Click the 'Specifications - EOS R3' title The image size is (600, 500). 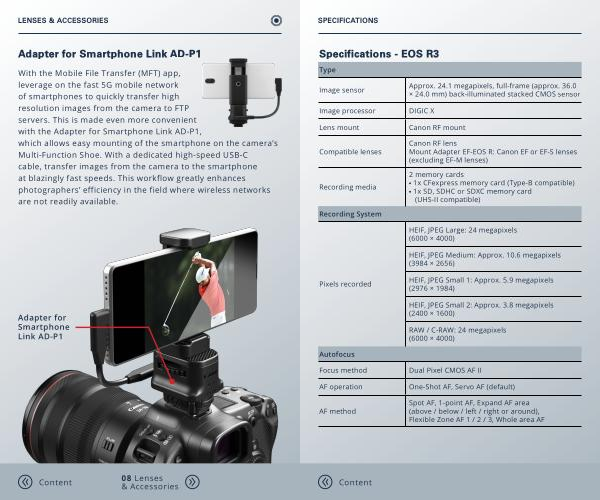(379, 54)
